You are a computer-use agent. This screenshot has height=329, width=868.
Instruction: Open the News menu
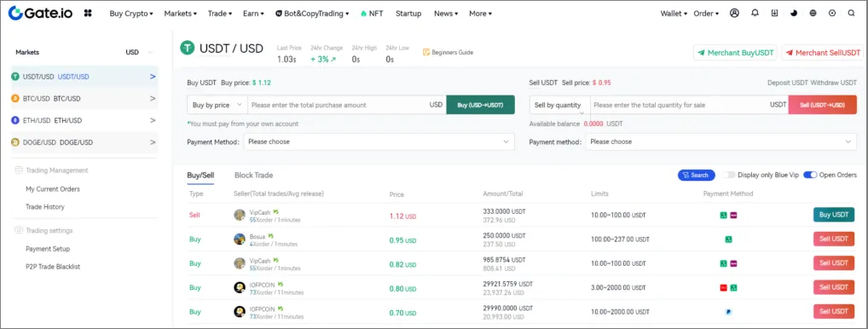(446, 14)
